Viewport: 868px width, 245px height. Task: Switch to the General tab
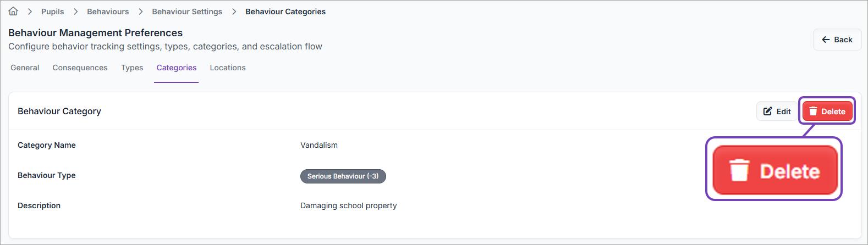(x=25, y=68)
